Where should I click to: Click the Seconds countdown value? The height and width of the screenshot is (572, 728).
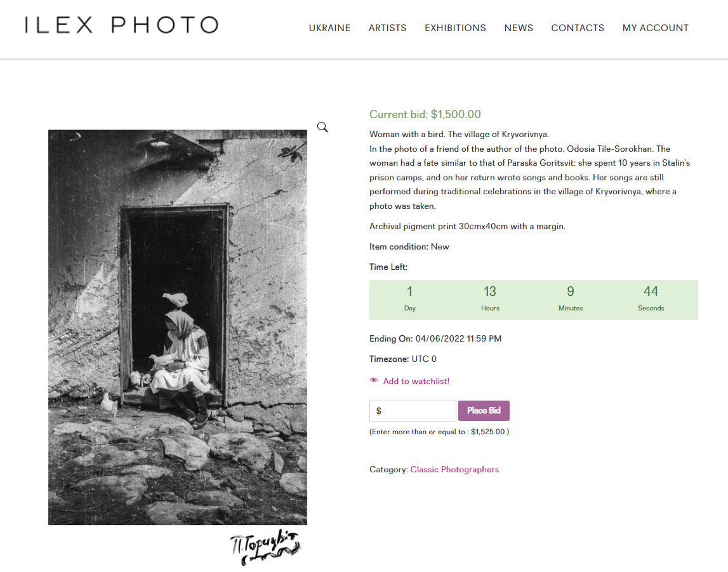pyautogui.click(x=651, y=291)
